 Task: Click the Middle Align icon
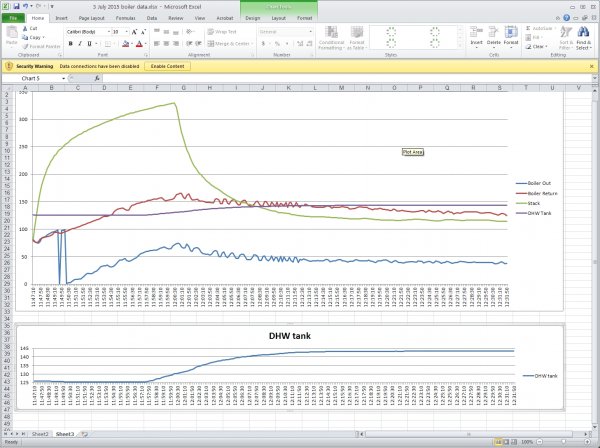166,32
